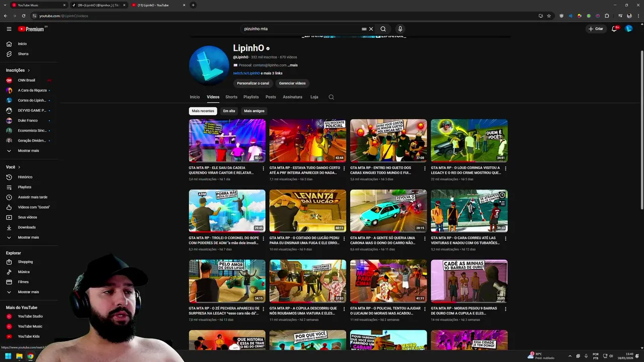Switch to the Assinatura tab

click(x=292, y=97)
